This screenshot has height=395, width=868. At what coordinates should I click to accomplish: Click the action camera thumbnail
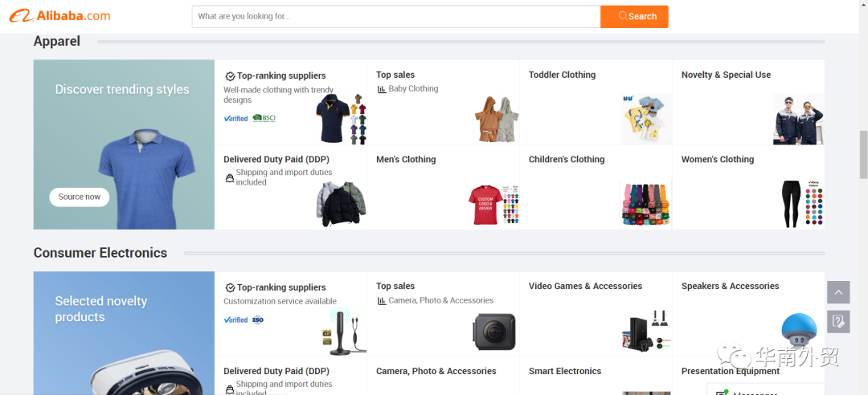click(x=493, y=332)
